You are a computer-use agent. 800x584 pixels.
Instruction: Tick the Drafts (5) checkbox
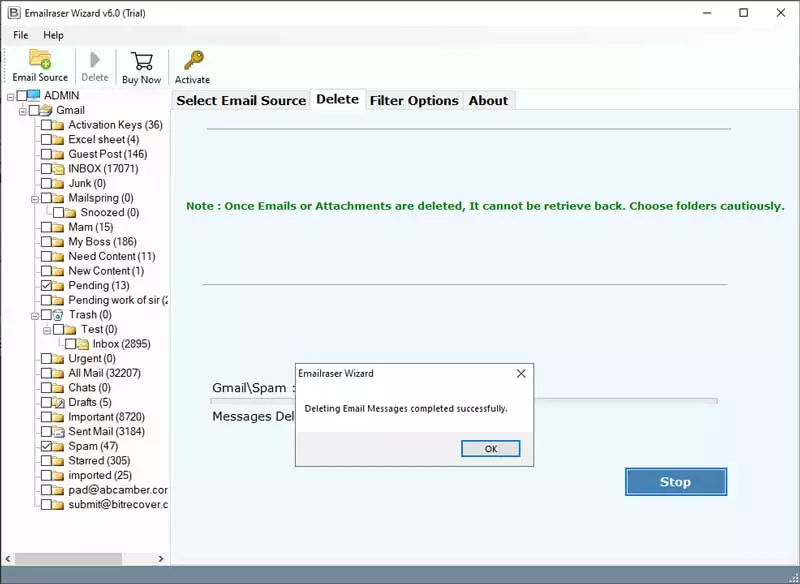tap(46, 402)
